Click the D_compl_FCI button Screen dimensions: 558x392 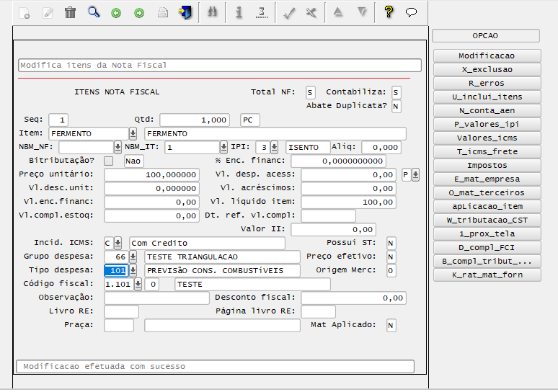[487, 248]
